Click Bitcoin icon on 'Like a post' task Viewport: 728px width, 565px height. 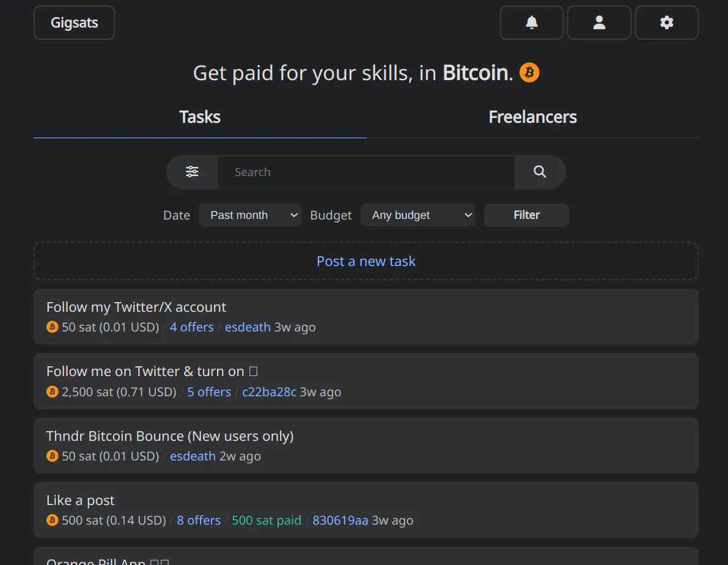tap(53, 520)
